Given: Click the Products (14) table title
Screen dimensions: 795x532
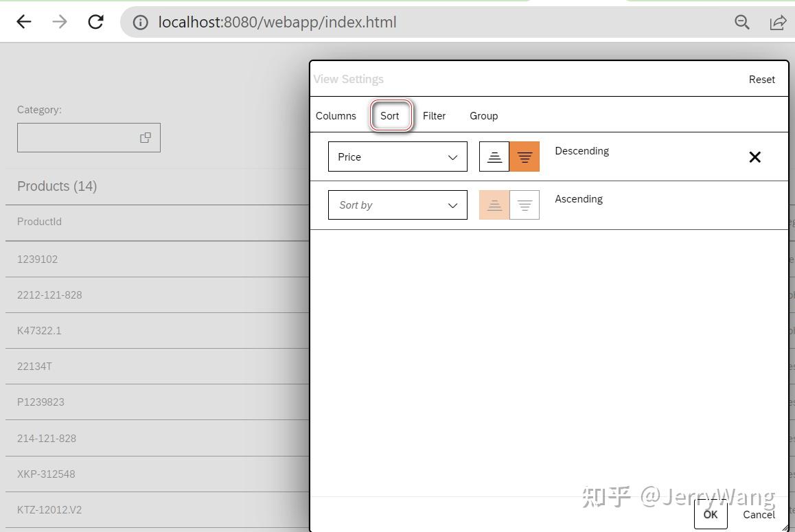Looking at the screenshot, I should 57,186.
